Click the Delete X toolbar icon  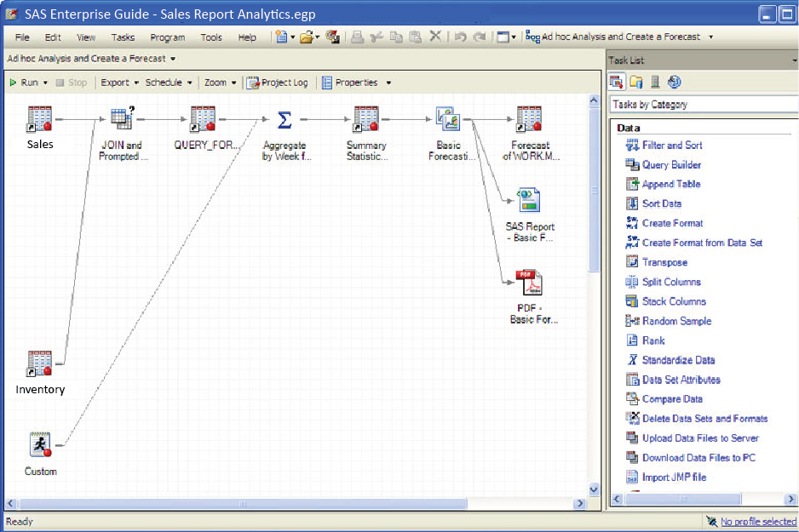[435, 36]
